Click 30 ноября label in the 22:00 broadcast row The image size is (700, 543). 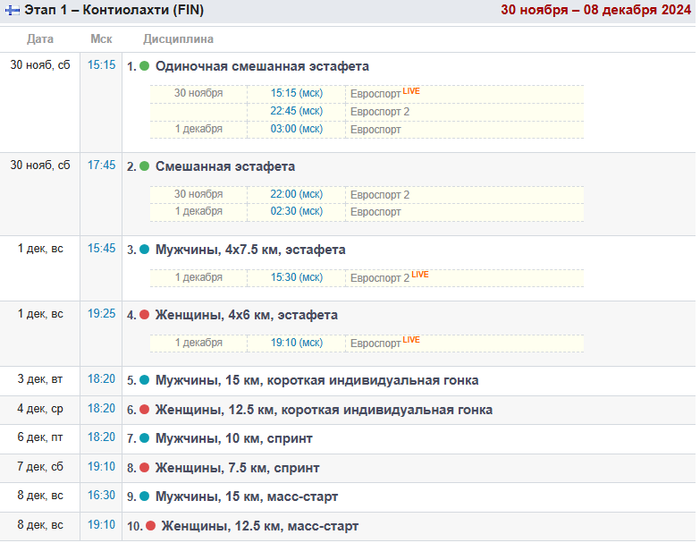[199, 194]
